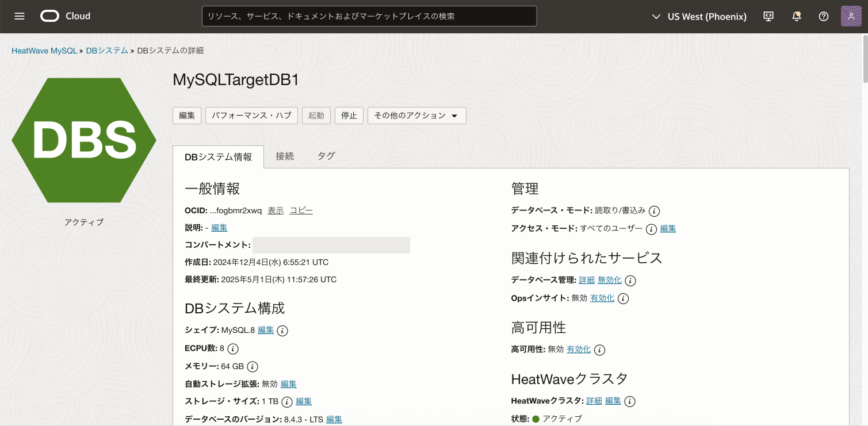Click 編集 link for ストレージ・サイズ
Image resolution: width=868 pixels, height=426 pixels.
point(304,401)
